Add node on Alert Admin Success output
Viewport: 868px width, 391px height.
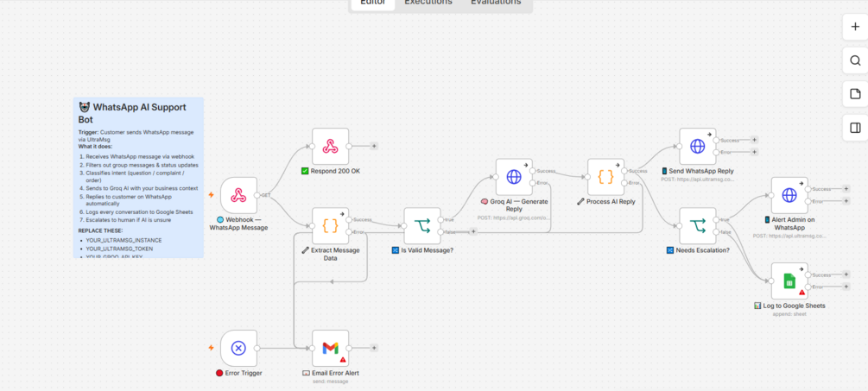[x=846, y=189]
